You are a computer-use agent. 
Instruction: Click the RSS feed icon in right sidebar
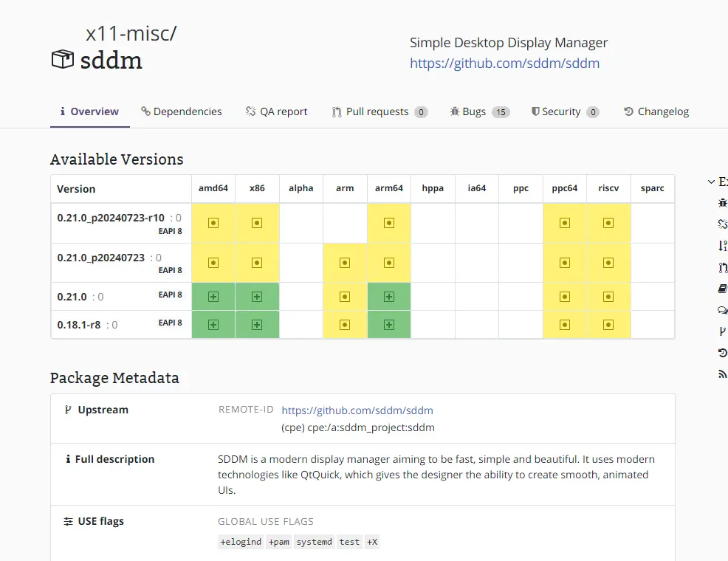click(x=722, y=374)
